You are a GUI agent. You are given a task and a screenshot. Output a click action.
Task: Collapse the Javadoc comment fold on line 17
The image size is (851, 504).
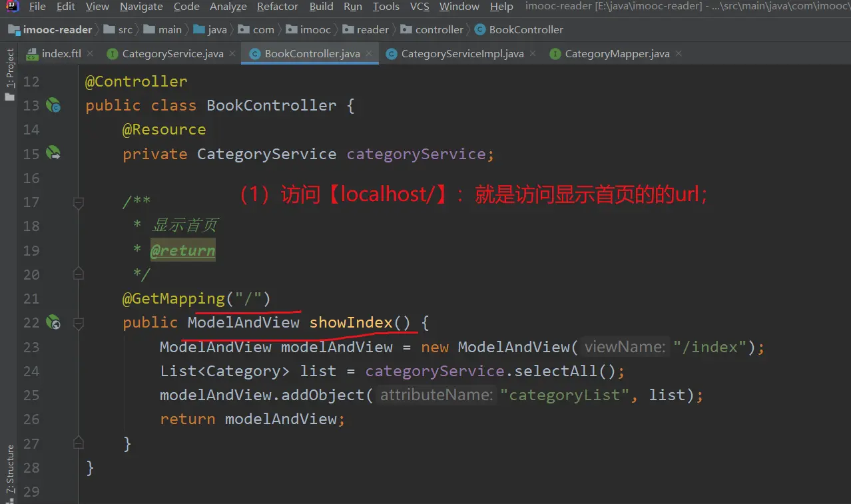(x=78, y=202)
